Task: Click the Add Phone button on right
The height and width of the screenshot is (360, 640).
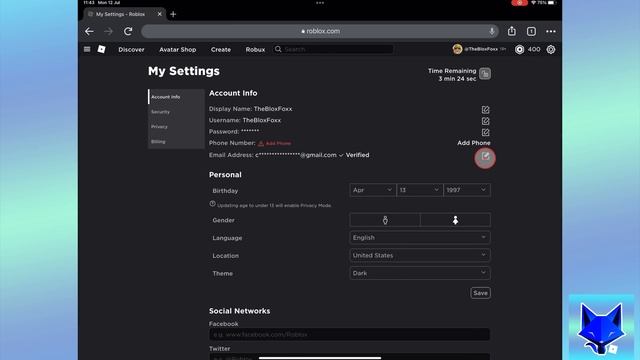Action: point(473,143)
